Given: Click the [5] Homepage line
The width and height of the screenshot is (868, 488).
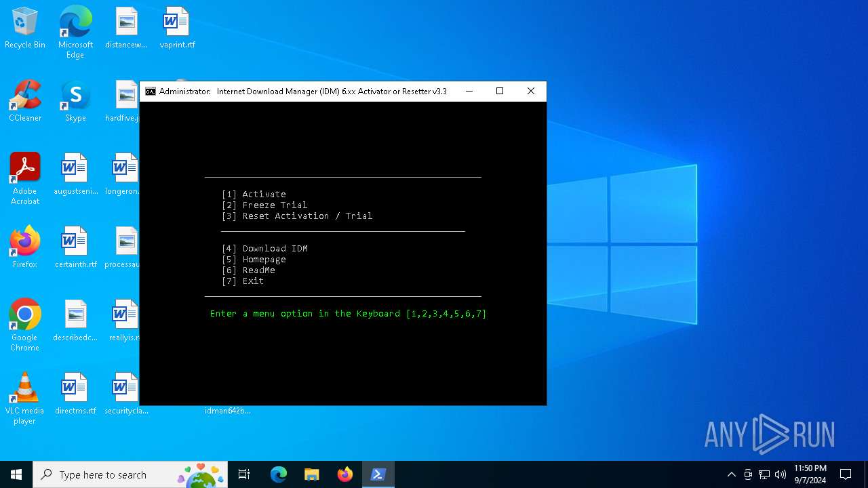Looking at the screenshot, I should click(254, 260).
